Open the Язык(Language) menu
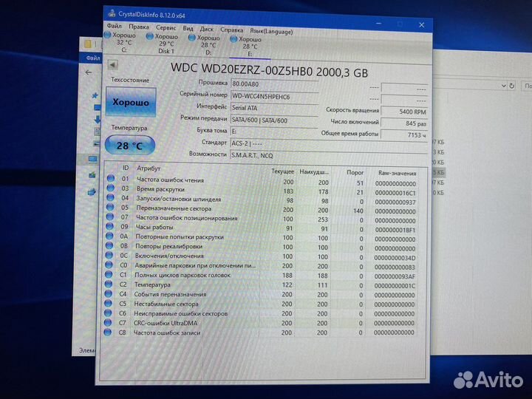 pos(271,31)
